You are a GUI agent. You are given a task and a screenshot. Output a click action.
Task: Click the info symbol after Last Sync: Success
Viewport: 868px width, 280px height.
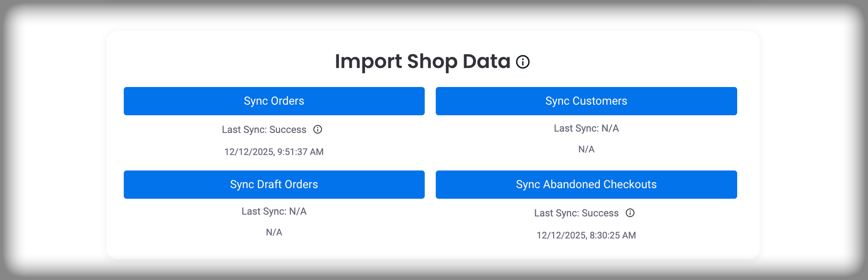(x=319, y=129)
